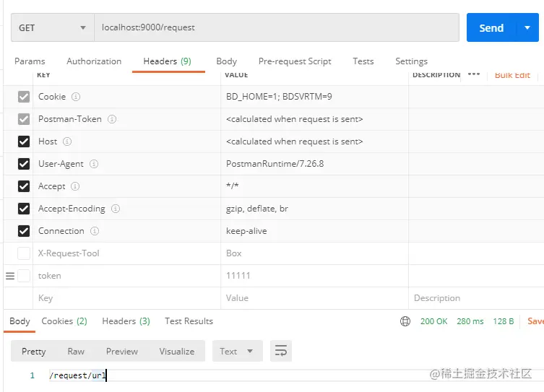Open the response Cookies (2) tab
Viewport: 544px width, 392px height.
(x=64, y=321)
